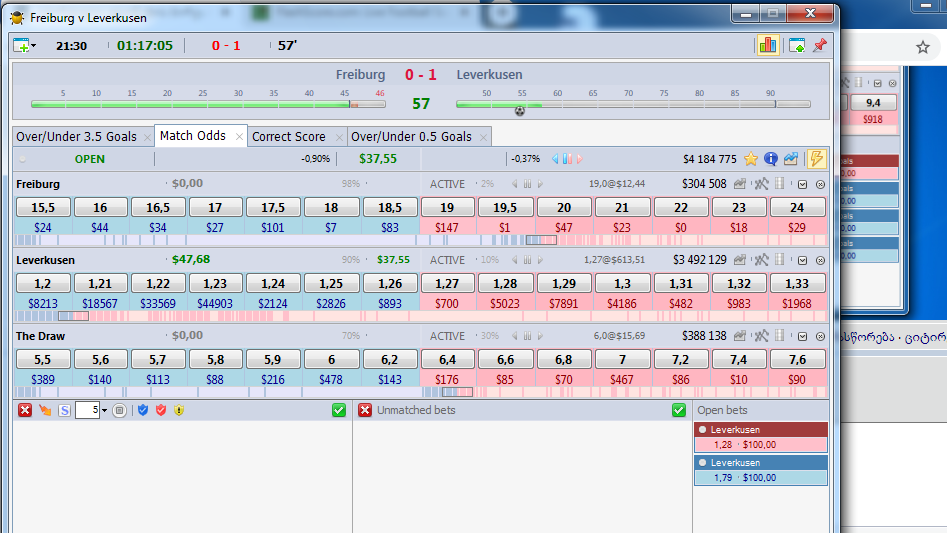This screenshot has width=947, height=533.
Task: Click the Freiburg price ladder scroll strip
Action: 420,240
